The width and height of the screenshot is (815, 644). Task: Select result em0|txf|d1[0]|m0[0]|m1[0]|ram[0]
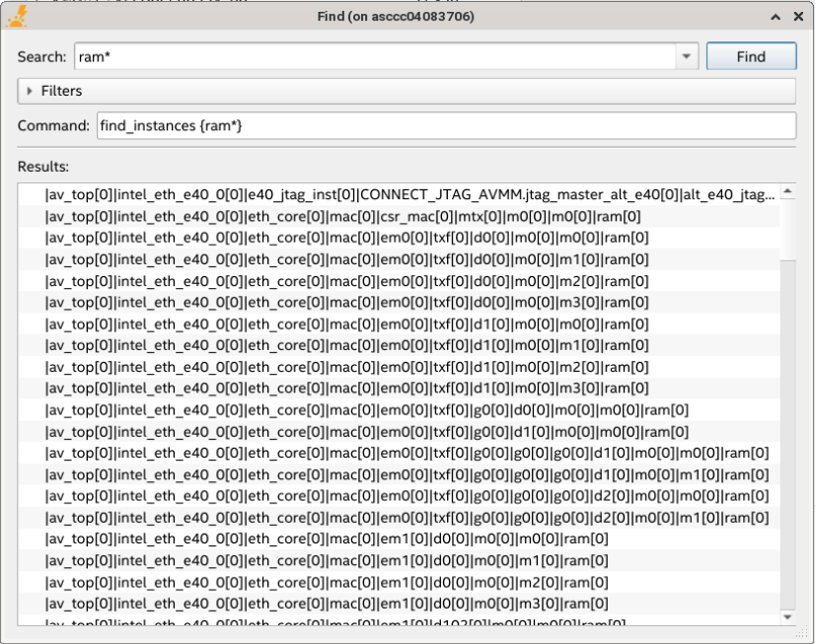(x=400, y=345)
